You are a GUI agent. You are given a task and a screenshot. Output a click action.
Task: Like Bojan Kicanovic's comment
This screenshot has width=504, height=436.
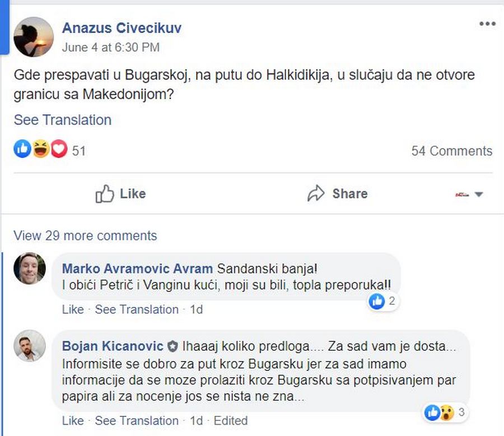click(x=73, y=420)
